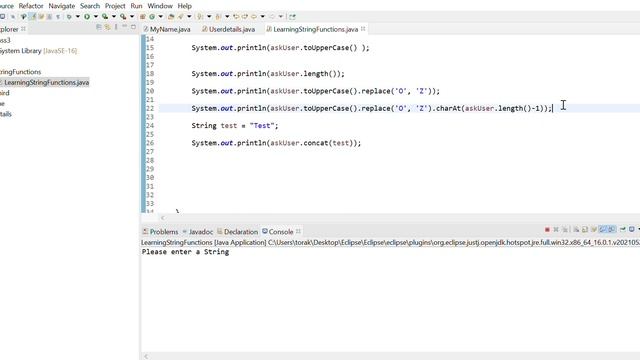Switch to Userdetails.java editor tab
Image resolution: width=640 pixels, height=360 pixels.
[229, 29]
